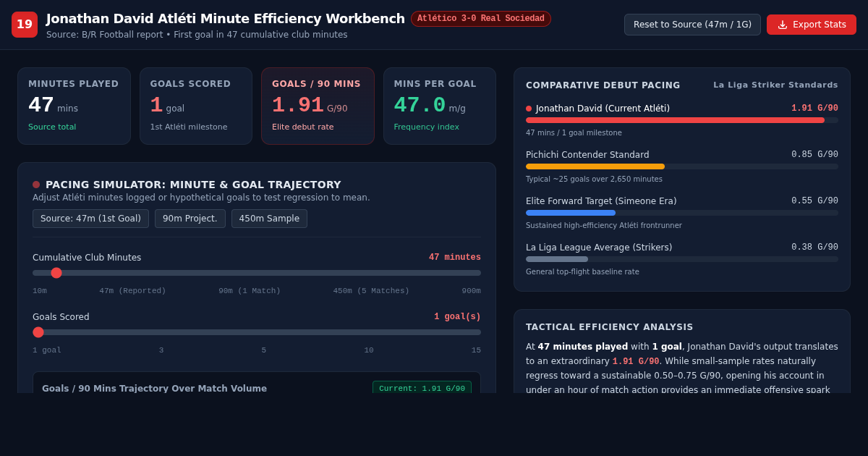Image resolution: width=868 pixels, height=456 pixels.
Task: Click the '1.91 G/90' value beside Jonathan David
Action: [814, 109]
